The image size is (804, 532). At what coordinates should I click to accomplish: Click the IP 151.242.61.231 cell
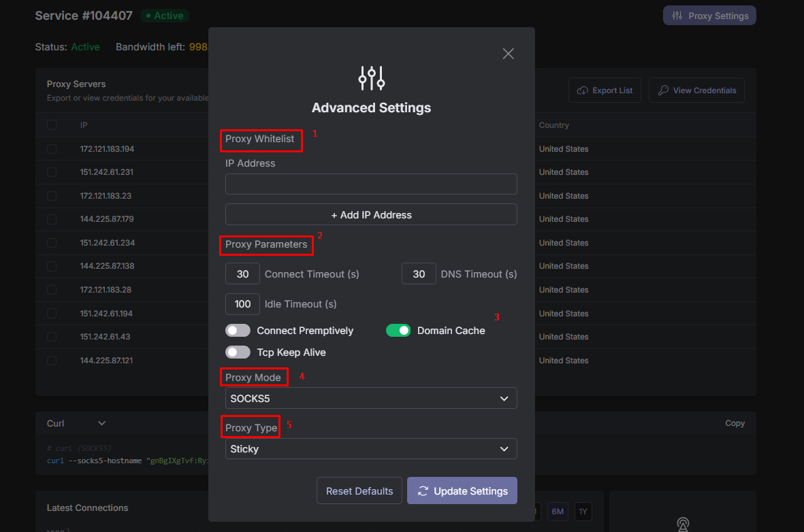tap(107, 172)
